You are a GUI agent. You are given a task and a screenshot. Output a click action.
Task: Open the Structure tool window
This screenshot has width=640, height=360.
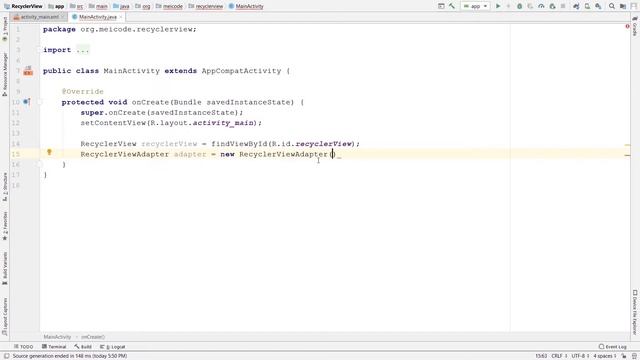[5, 187]
